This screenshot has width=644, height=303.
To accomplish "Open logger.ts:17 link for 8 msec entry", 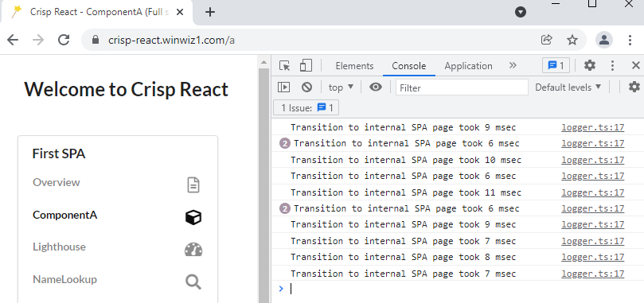I will point(593,257).
